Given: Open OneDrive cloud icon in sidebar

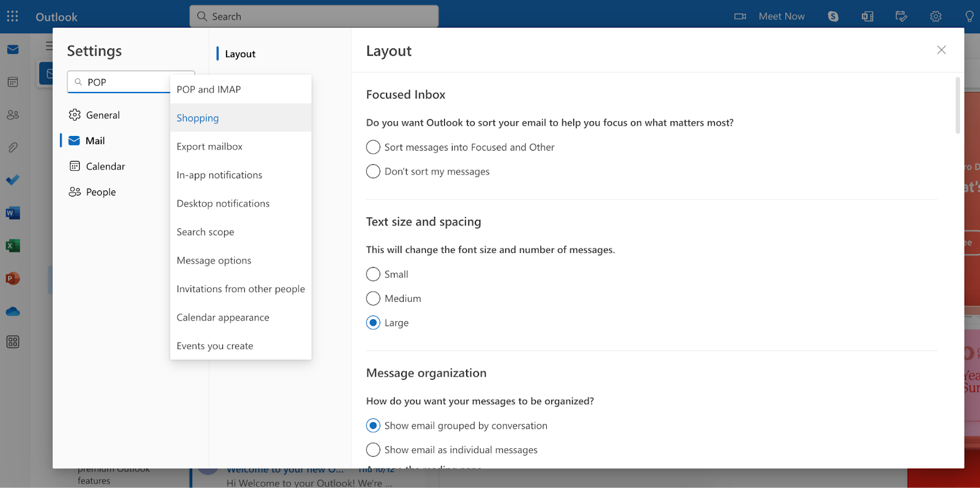Looking at the screenshot, I should tap(13, 312).
